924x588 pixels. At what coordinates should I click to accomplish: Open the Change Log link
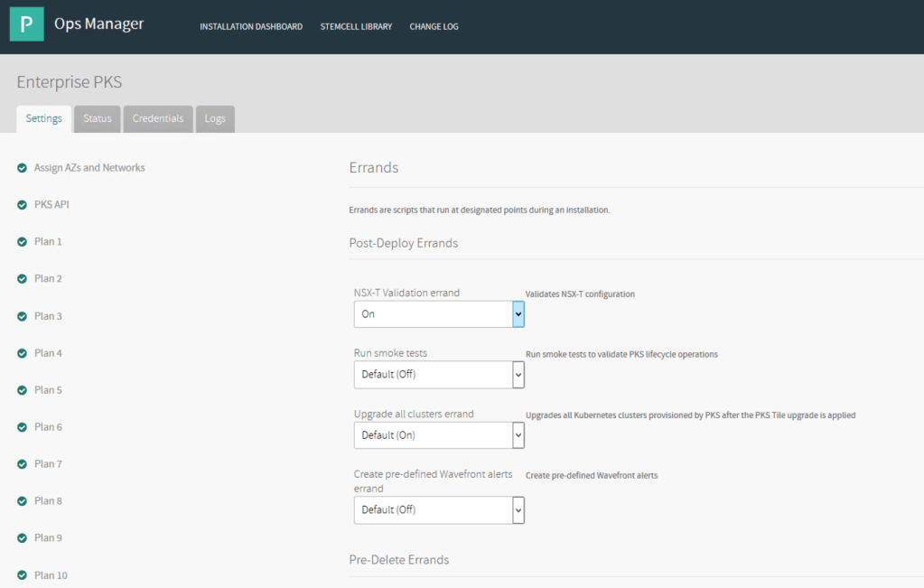tap(434, 27)
